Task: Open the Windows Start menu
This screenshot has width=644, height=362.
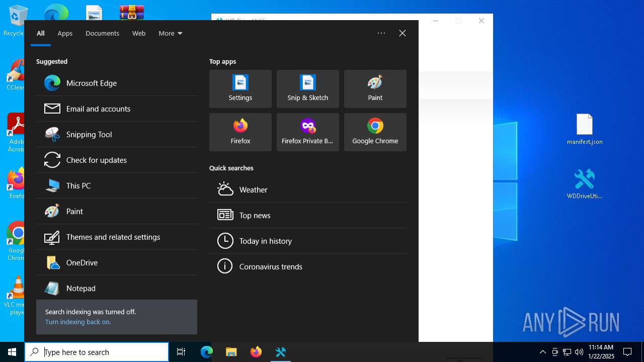Action: [x=12, y=352]
